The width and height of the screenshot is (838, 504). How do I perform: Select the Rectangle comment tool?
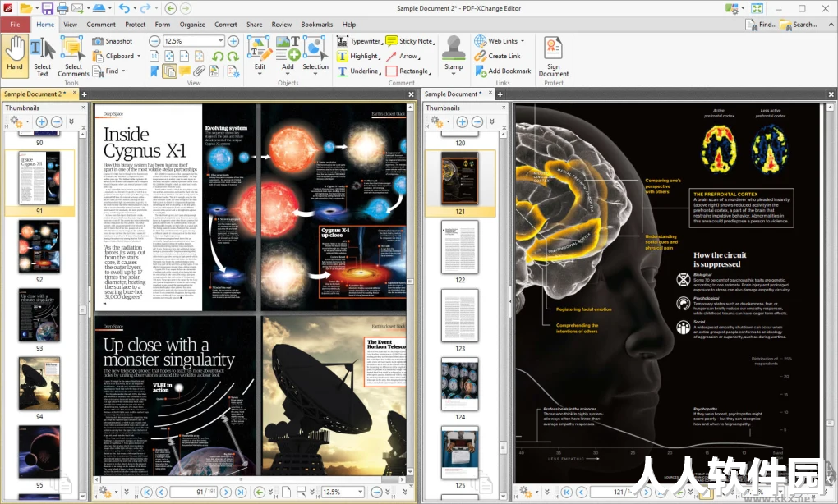tap(407, 71)
